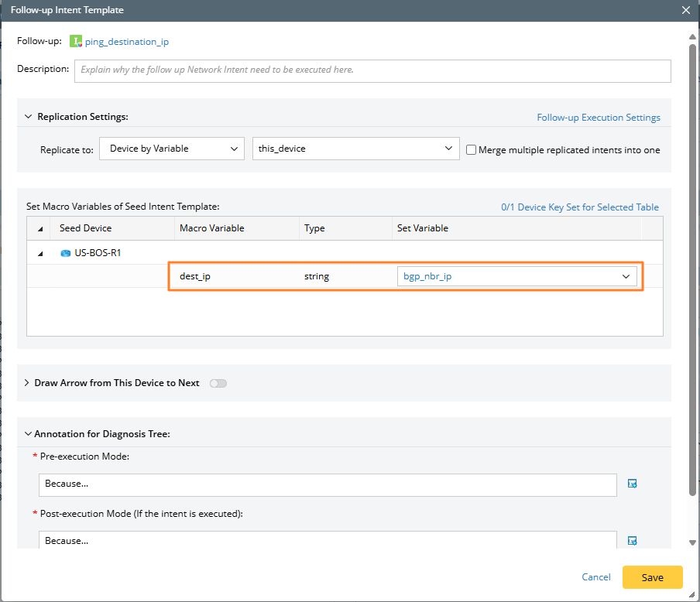The height and width of the screenshot is (602, 700).
Task: Open Pre-execution Mode annotation editor icon
Action: tap(632, 484)
